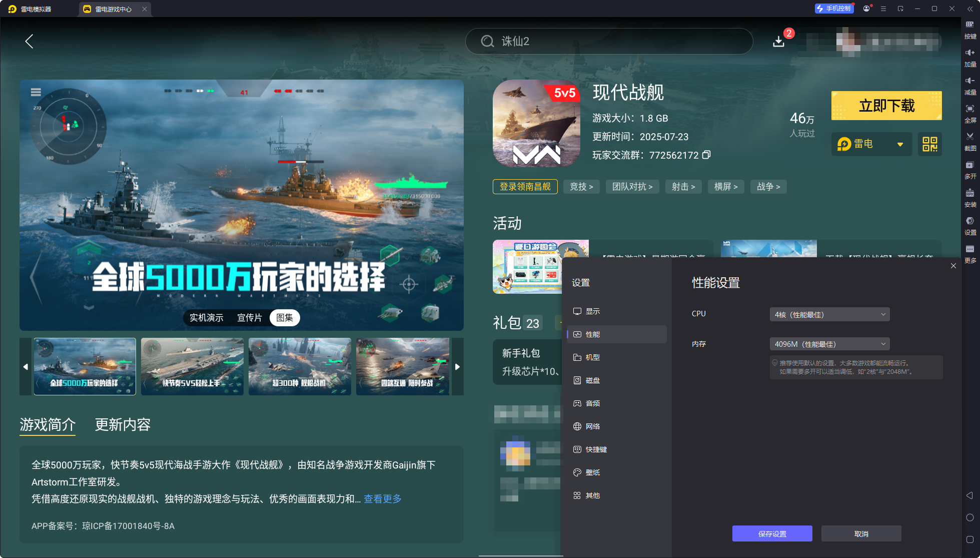Screen dimensions: 980x558
Task: Select 显示 settings category
Action: pyautogui.click(x=616, y=311)
